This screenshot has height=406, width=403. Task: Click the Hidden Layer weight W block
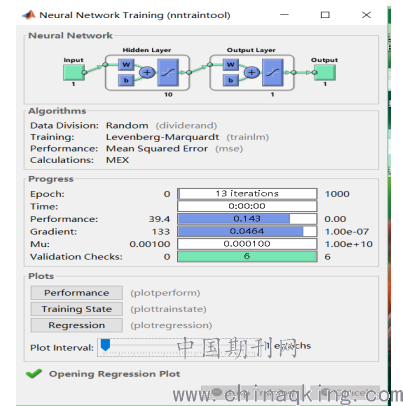tap(126, 65)
